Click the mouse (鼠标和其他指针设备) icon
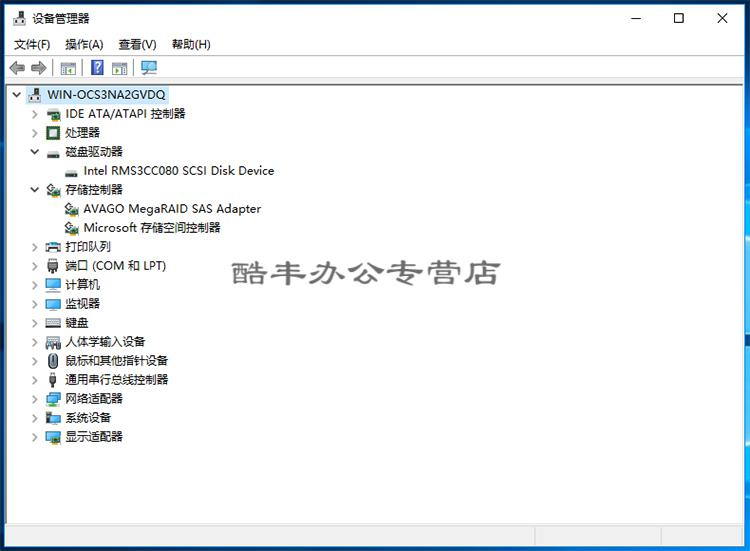 point(53,361)
